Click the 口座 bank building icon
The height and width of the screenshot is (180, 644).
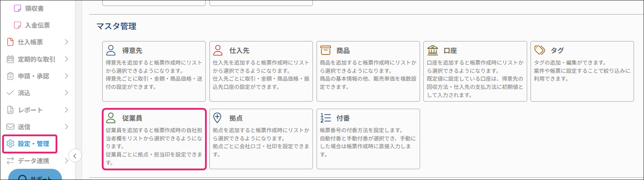[x=433, y=50]
